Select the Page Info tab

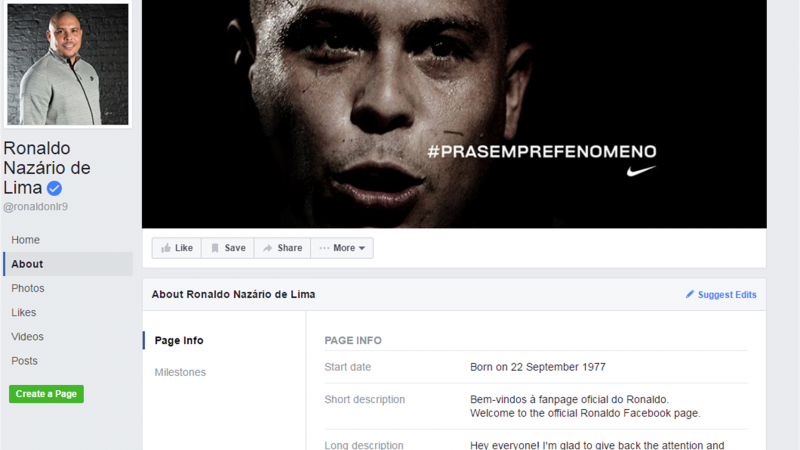179,341
